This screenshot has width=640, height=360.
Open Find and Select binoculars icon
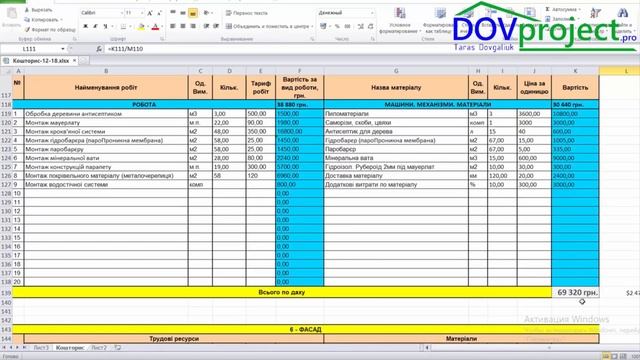(622, 13)
